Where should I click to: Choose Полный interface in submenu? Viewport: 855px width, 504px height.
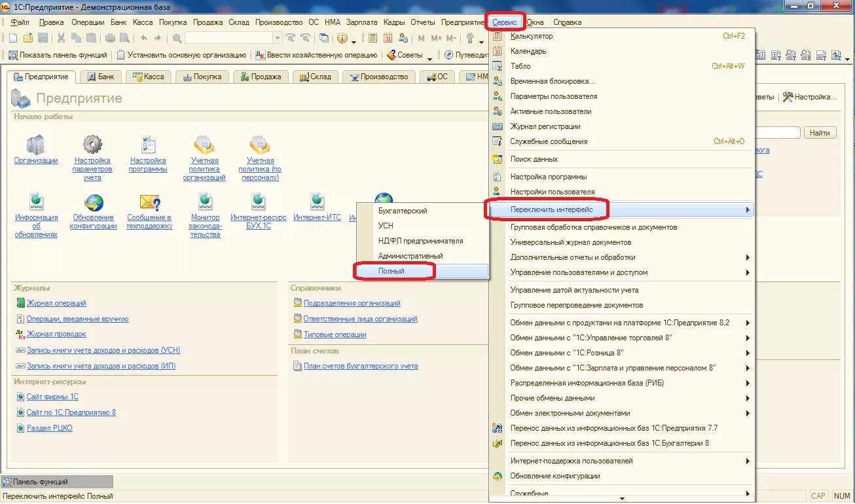click(x=422, y=271)
